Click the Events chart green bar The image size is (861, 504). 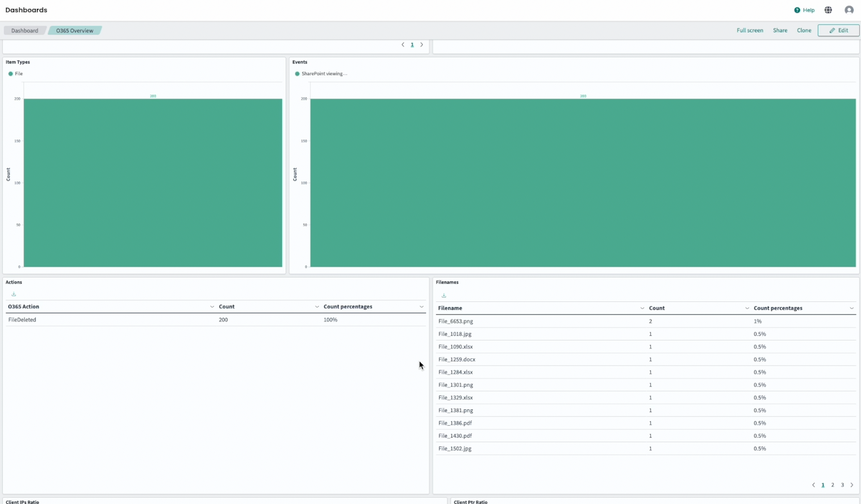583,183
